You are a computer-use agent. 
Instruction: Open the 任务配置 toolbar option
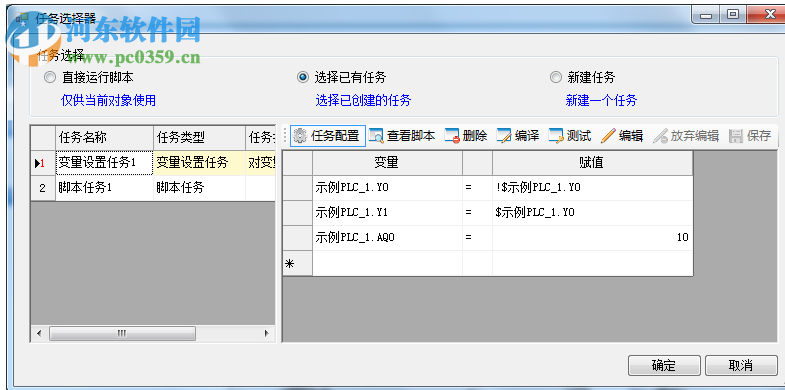(x=328, y=136)
